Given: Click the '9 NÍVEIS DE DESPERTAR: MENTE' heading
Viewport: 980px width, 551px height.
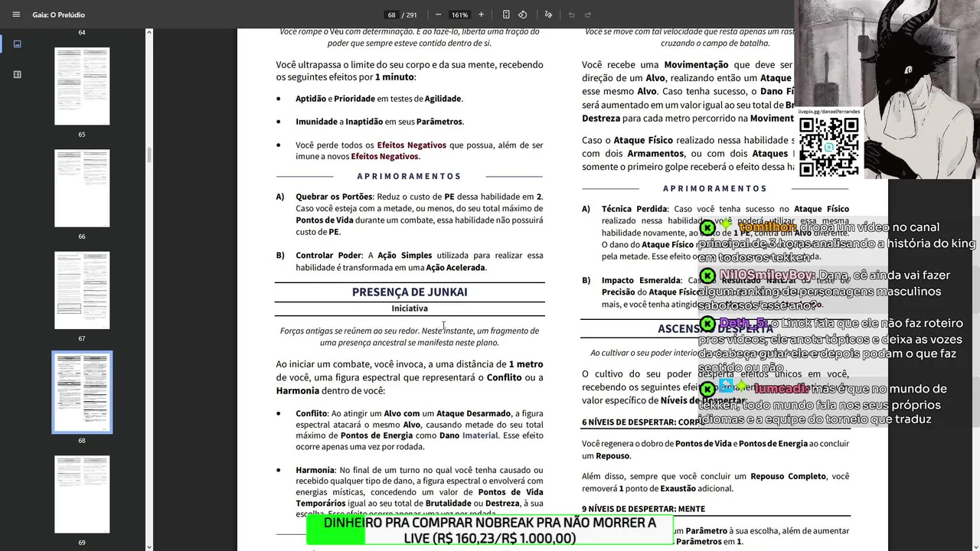Looking at the screenshot, I should (x=643, y=509).
